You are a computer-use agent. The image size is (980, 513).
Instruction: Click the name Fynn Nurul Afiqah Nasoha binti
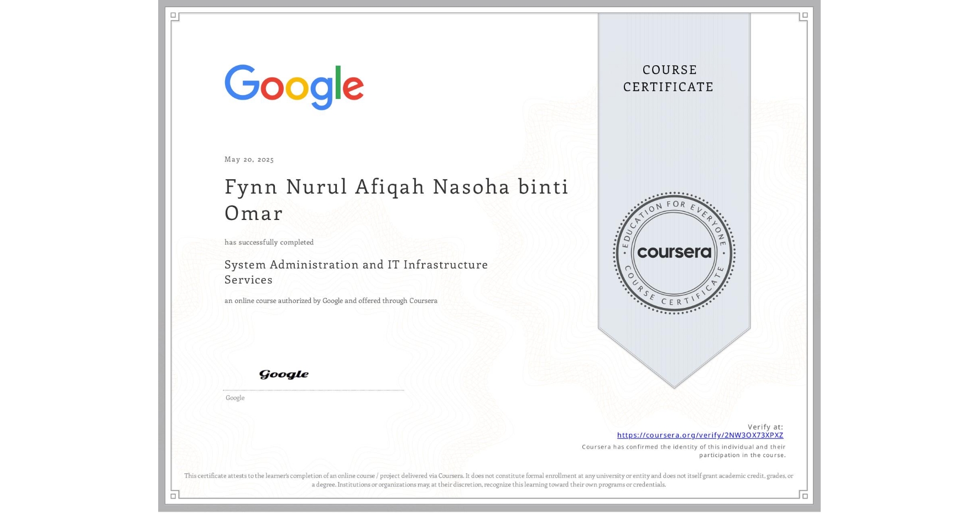(x=396, y=187)
